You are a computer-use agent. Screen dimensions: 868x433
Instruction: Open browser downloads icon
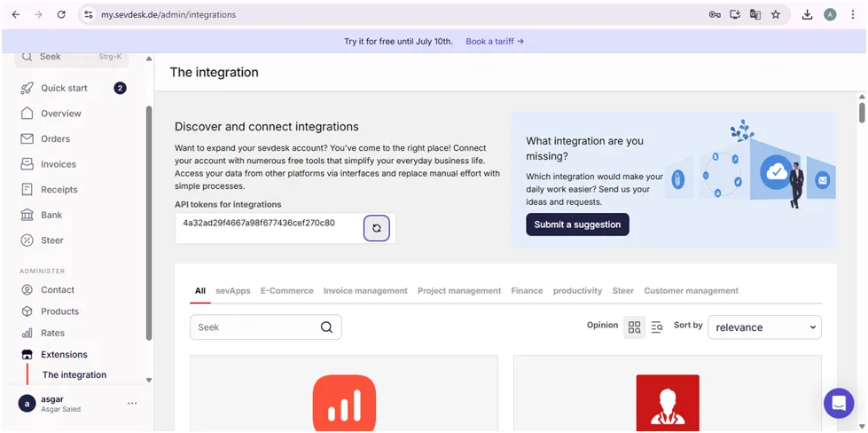807,15
